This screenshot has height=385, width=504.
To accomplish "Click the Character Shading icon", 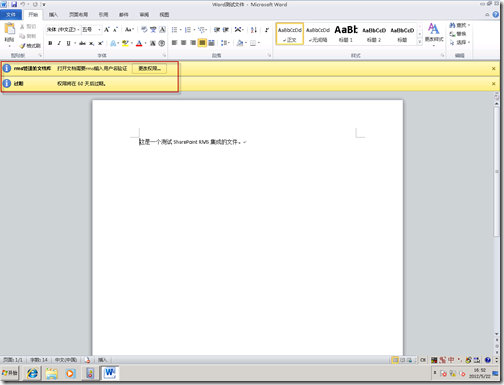I will coord(153,43).
